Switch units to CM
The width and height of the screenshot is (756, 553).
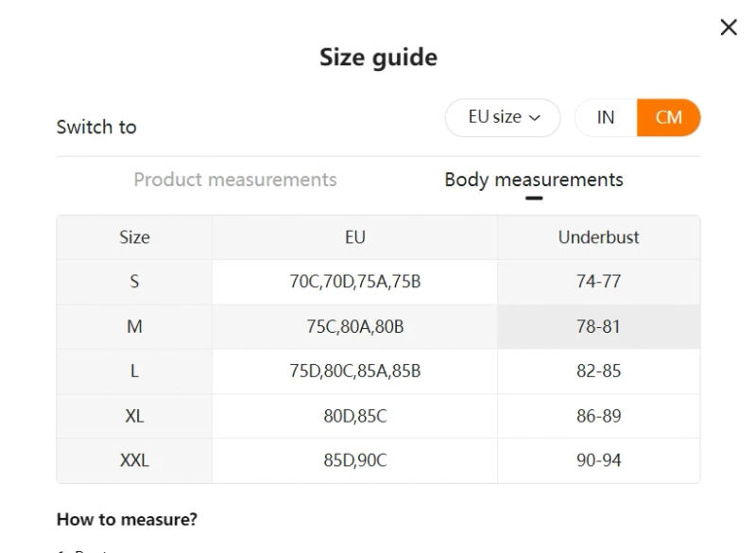pos(668,116)
